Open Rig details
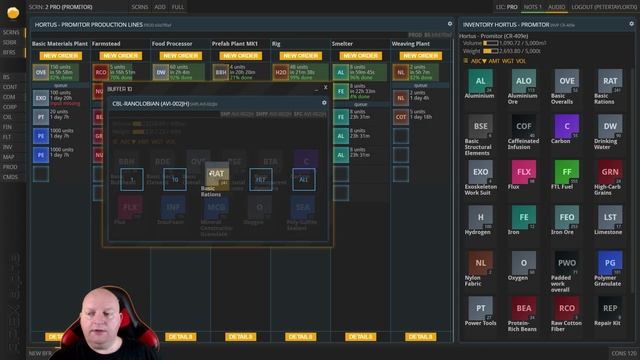The height and width of the screenshot is (360, 640). pos(301,337)
